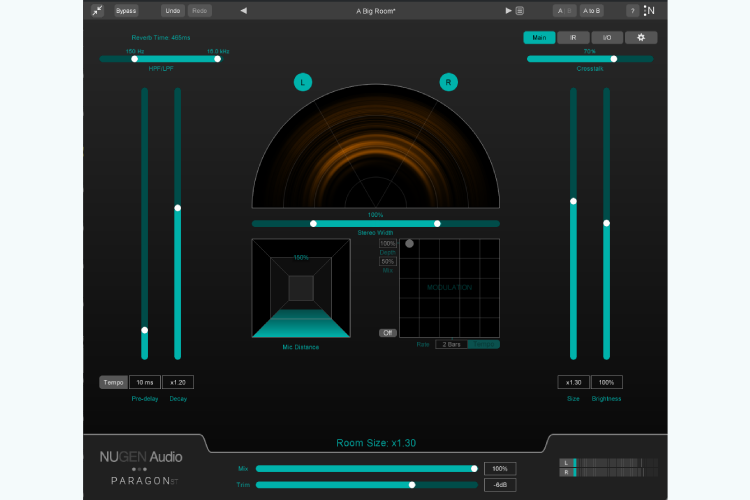Open the settings gear tab
This screenshot has width=750, height=500.
[641, 37]
